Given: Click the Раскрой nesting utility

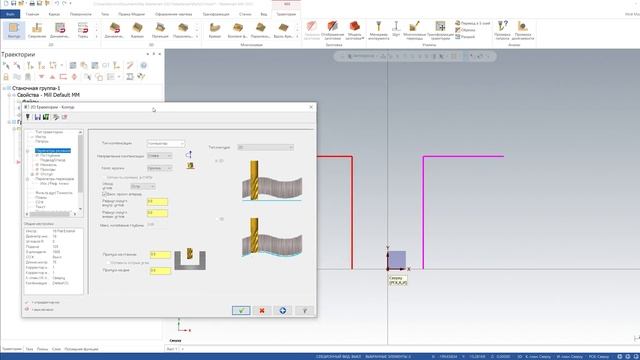Looking at the screenshot, I should [465, 36].
